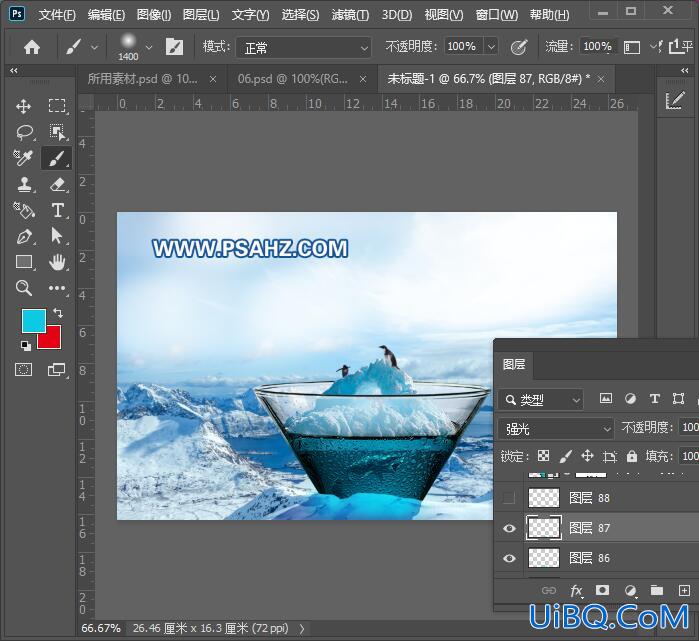Image resolution: width=699 pixels, height=641 pixels.
Task: Select the Zoom tool
Action: pos(24,288)
